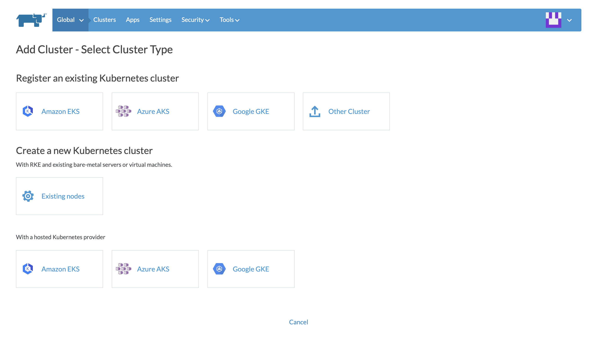Open Settings from the navbar

(160, 20)
